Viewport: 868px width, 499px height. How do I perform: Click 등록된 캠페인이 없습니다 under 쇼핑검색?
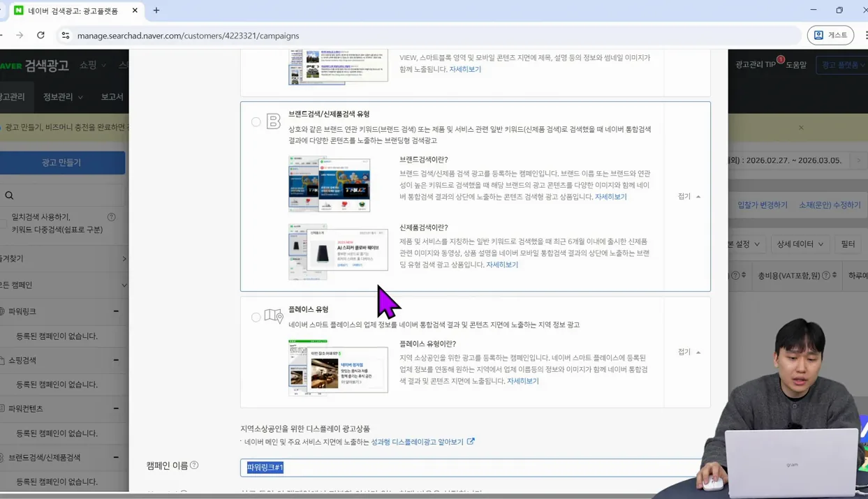pos(57,385)
